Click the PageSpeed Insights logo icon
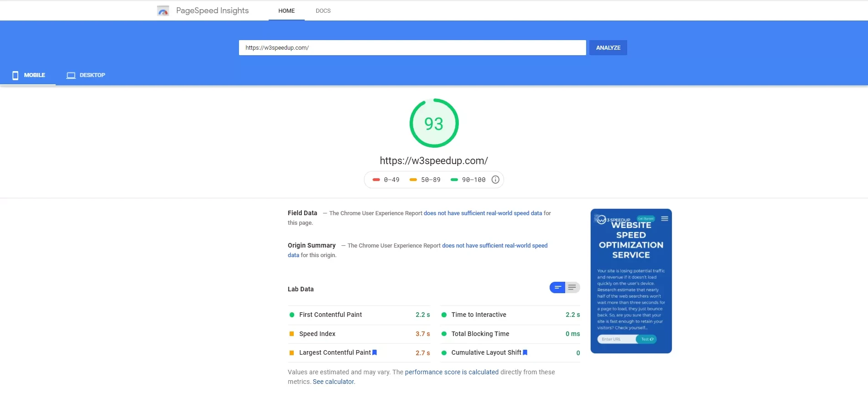The width and height of the screenshot is (868, 393). (x=163, y=10)
